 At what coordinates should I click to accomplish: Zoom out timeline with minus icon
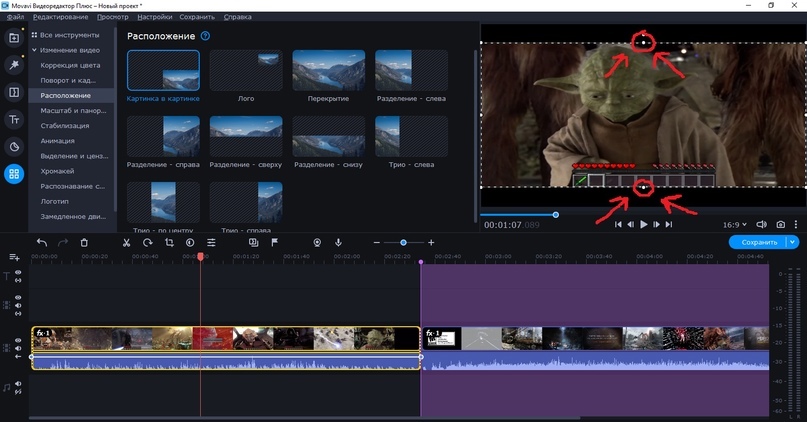pyautogui.click(x=377, y=242)
